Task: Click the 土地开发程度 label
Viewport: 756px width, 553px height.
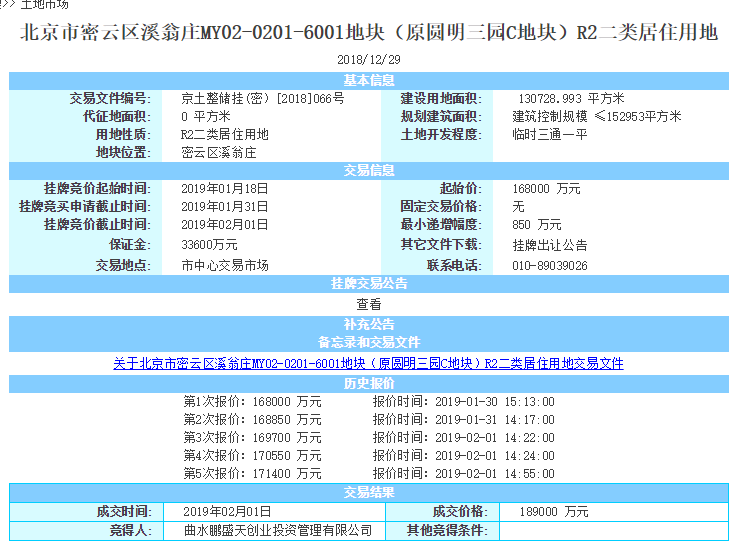Action: (441, 135)
